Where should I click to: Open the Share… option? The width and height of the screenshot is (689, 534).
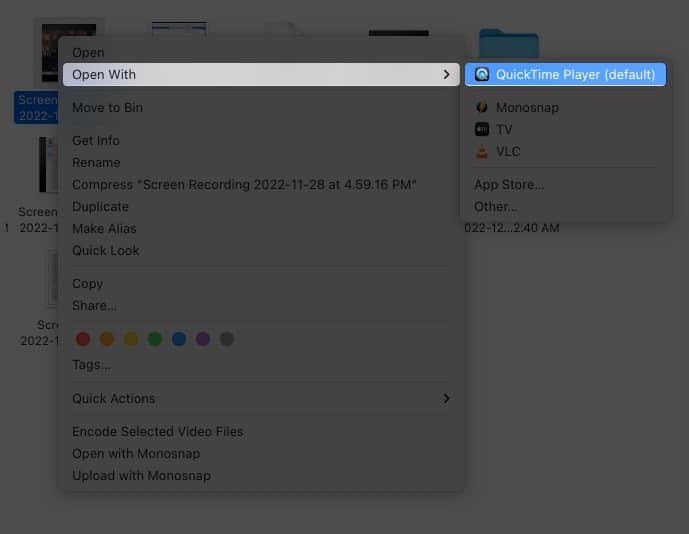tap(261, 305)
